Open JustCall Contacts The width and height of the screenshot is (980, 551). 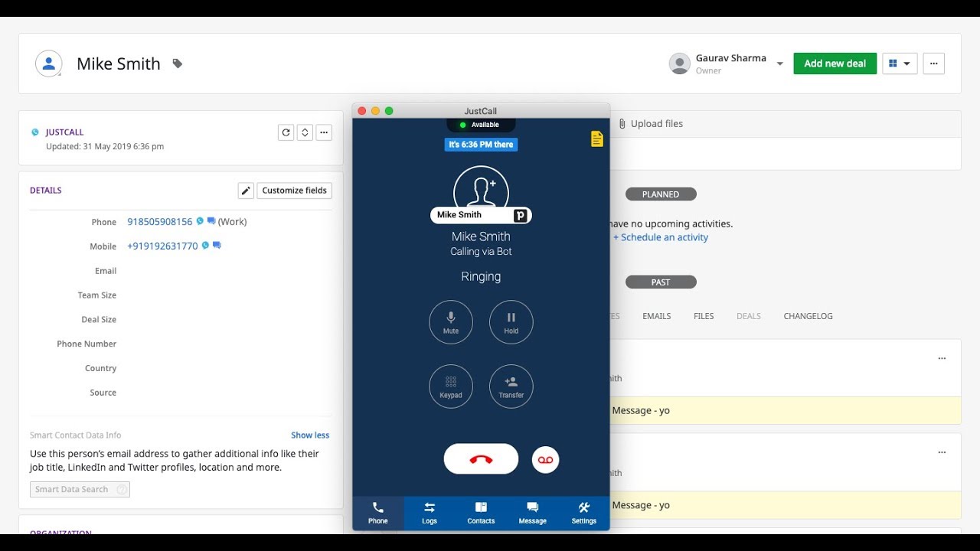tap(480, 512)
